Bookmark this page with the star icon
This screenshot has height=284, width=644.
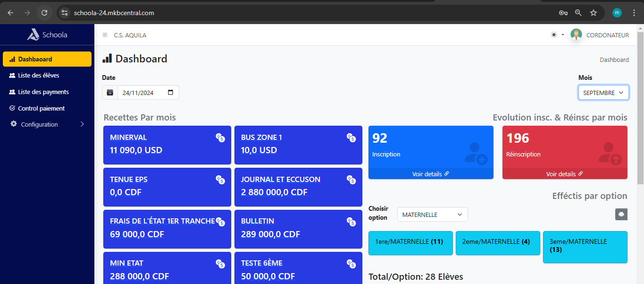594,13
